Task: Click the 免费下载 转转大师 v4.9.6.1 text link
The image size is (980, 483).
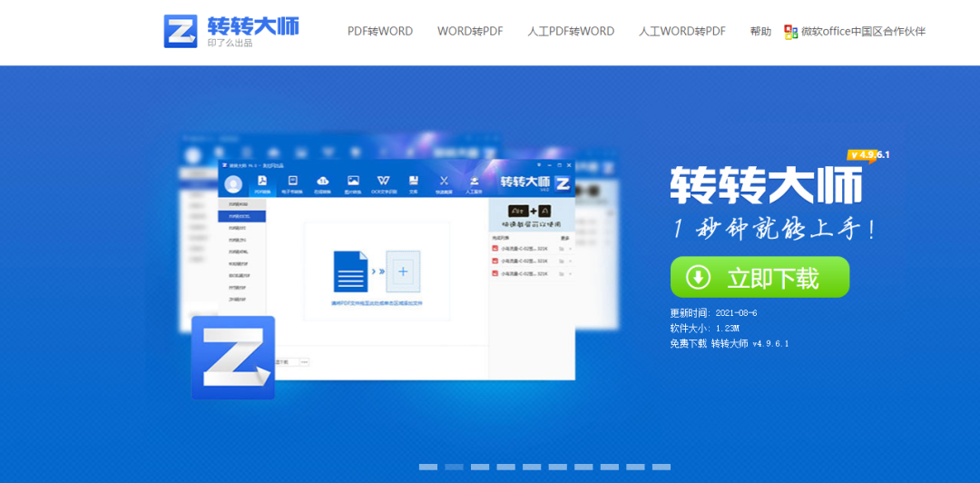Action: coord(729,344)
